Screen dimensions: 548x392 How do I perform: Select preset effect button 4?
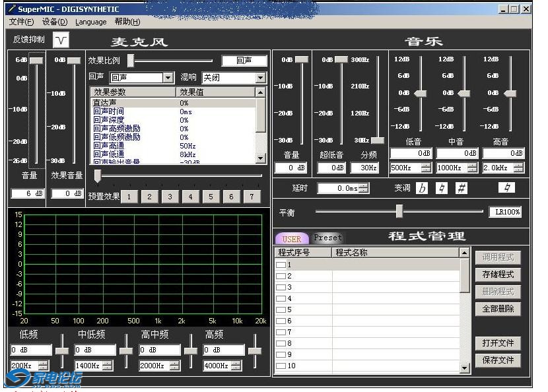point(190,197)
